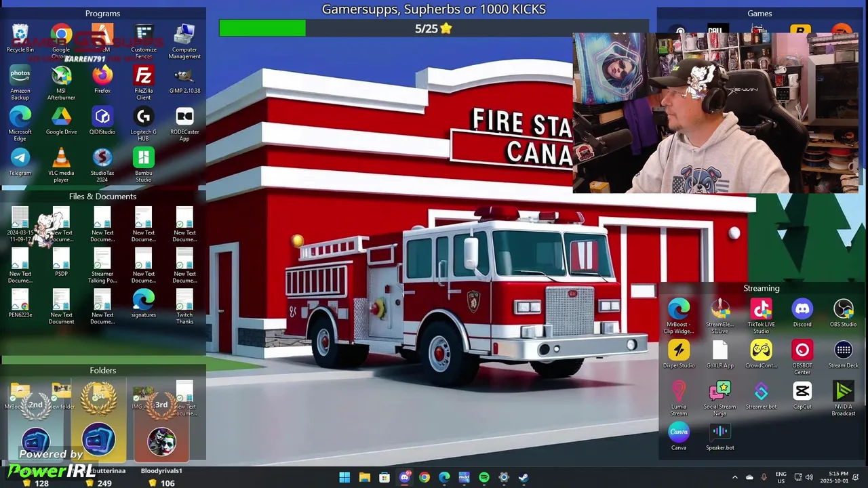
Task: Open TikTok LIVE Studio
Action: point(761,317)
